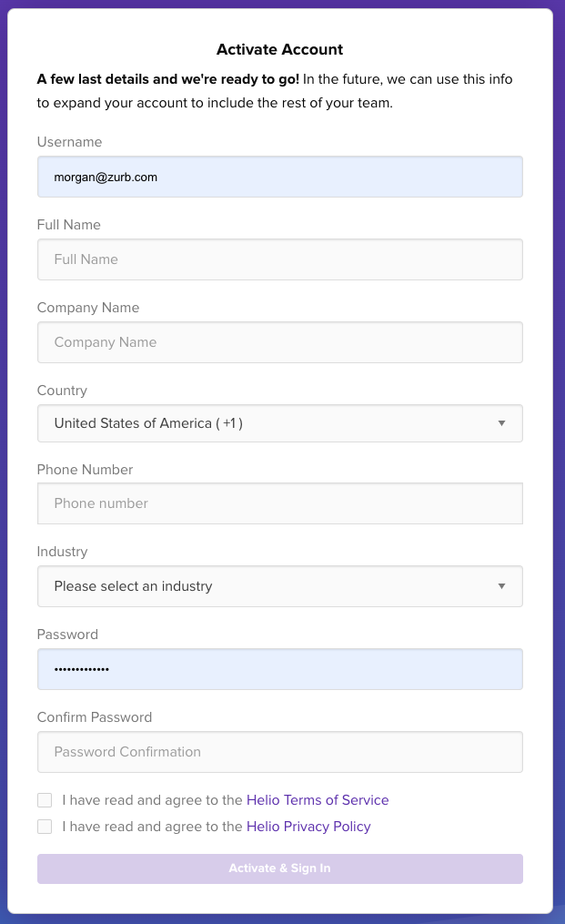Focus the Confirm Password field
Screen dimensions: 565x924
279,752
